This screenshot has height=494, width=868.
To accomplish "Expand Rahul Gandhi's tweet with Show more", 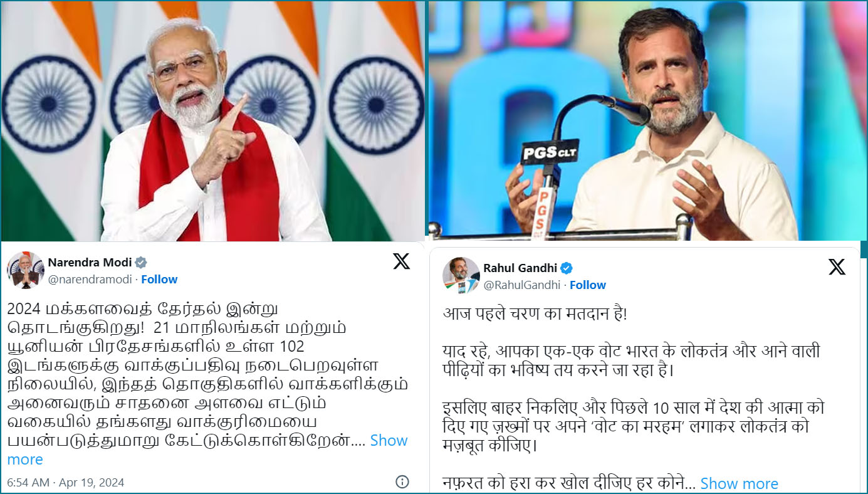I will [x=739, y=483].
